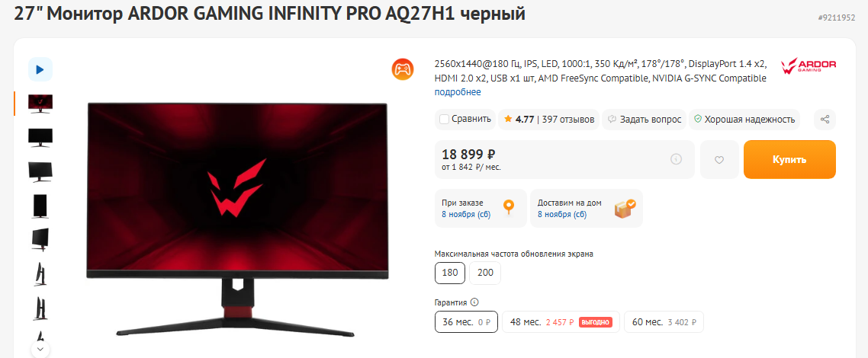Open the share icon button
This screenshot has height=358, width=868.
(825, 120)
